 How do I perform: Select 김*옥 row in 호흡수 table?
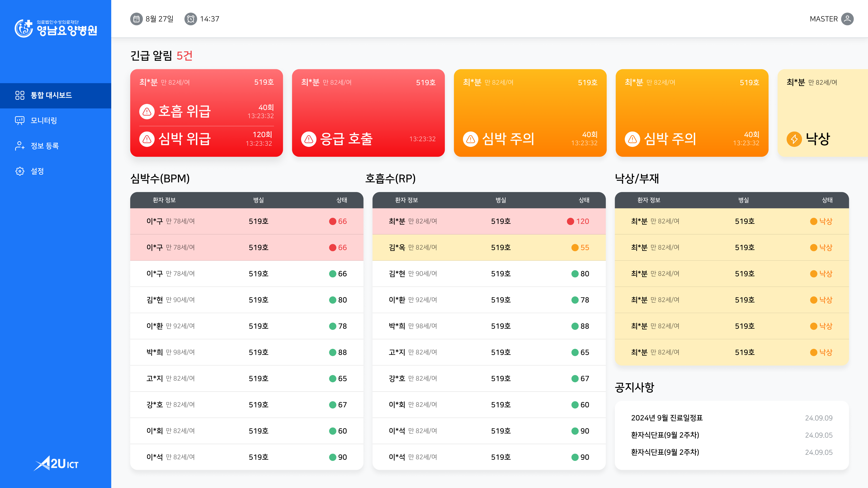point(489,247)
